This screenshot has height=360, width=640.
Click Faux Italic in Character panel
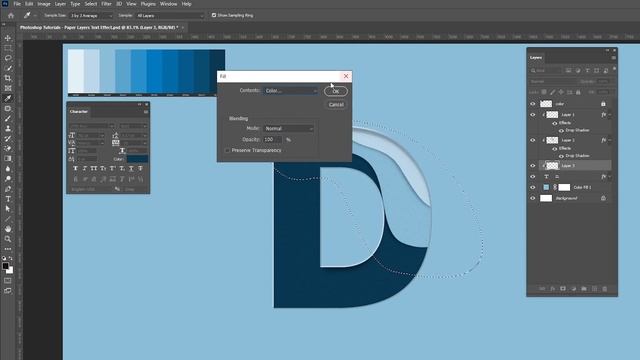[84, 168]
